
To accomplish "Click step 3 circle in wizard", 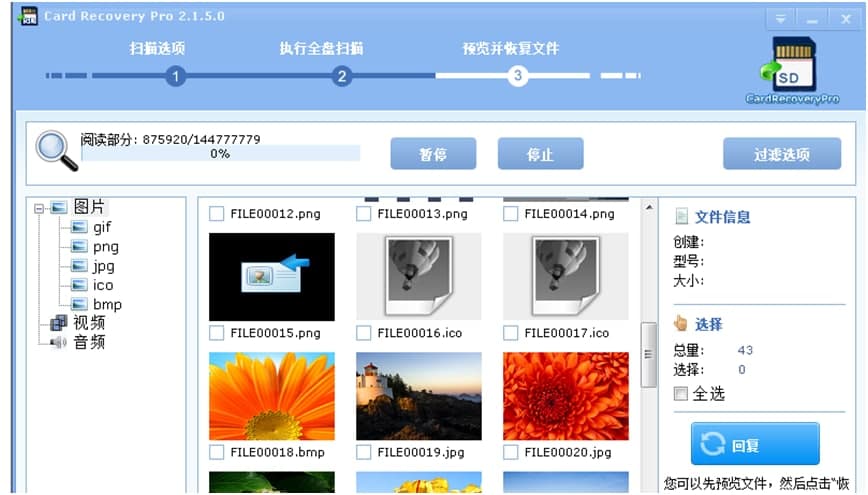I will (x=517, y=75).
